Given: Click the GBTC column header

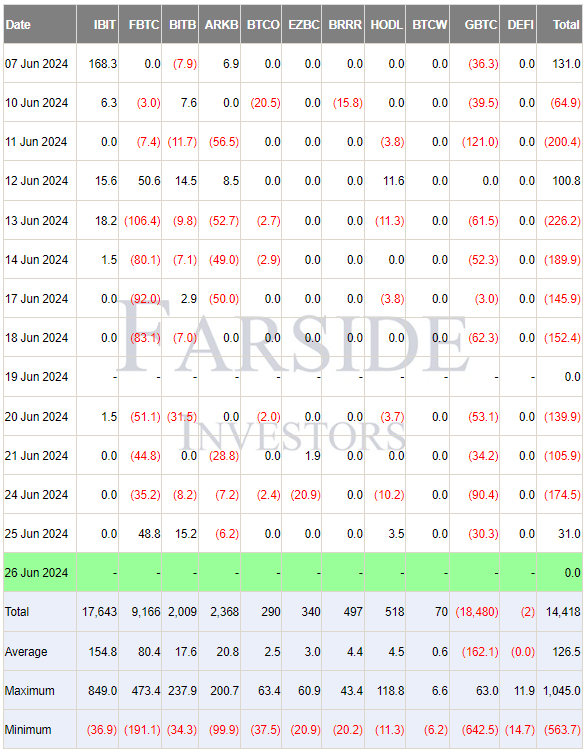Looking at the screenshot, I should pos(475,24).
